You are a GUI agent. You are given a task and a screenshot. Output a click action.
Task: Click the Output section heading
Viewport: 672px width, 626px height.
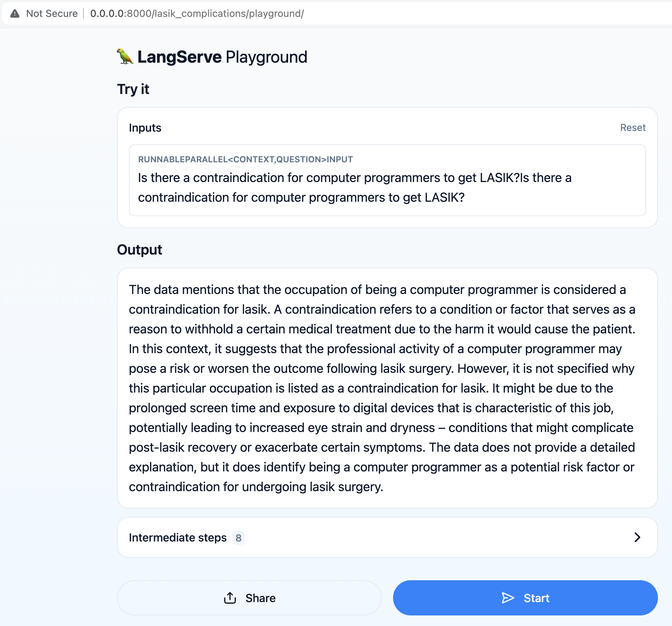[139, 250]
